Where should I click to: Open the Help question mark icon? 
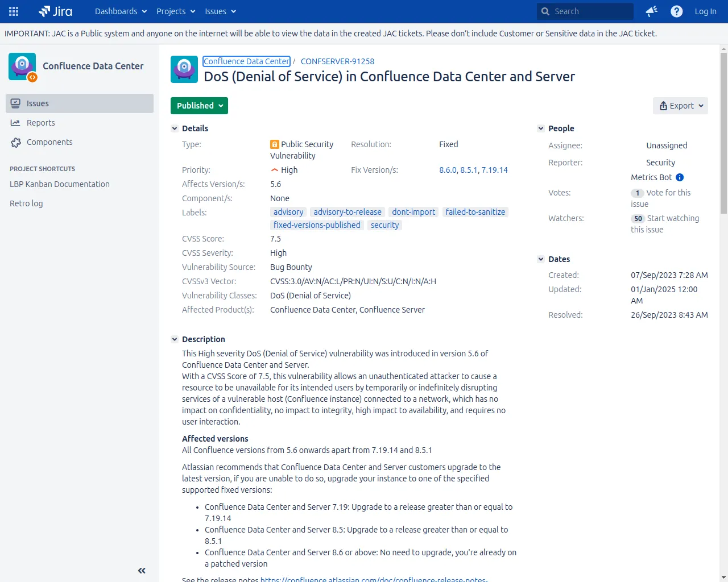coord(677,11)
